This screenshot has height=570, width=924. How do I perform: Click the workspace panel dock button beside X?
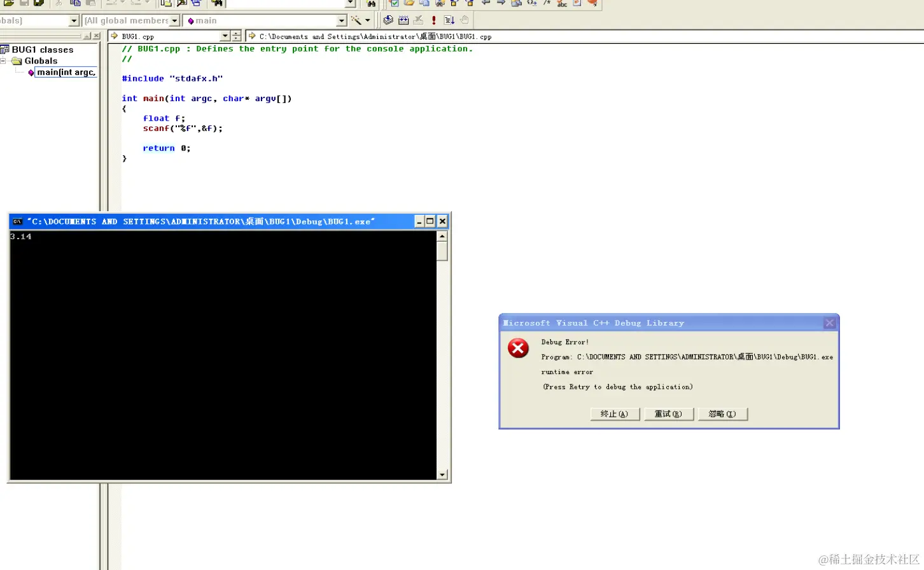(87, 36)
